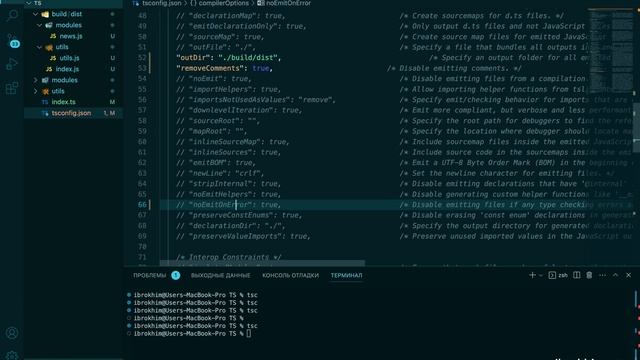
Task: Click line number 52 in gutter
Action: click(x=142, y=58)
